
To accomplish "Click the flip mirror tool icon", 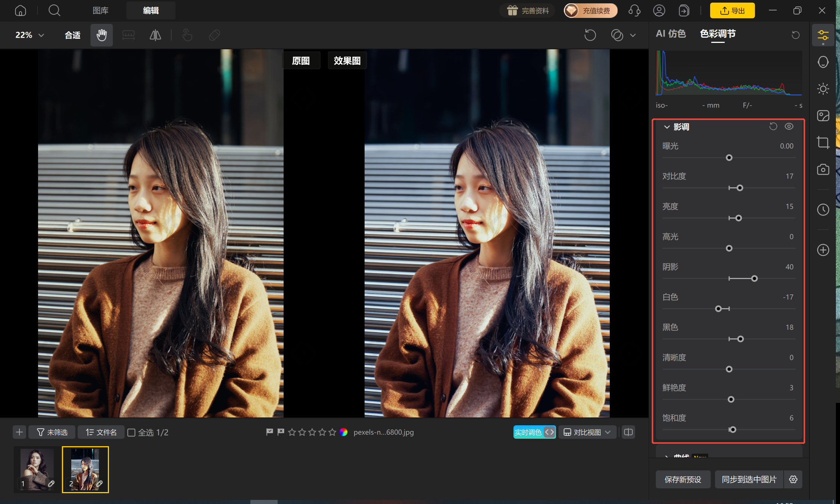I will 155,35.
